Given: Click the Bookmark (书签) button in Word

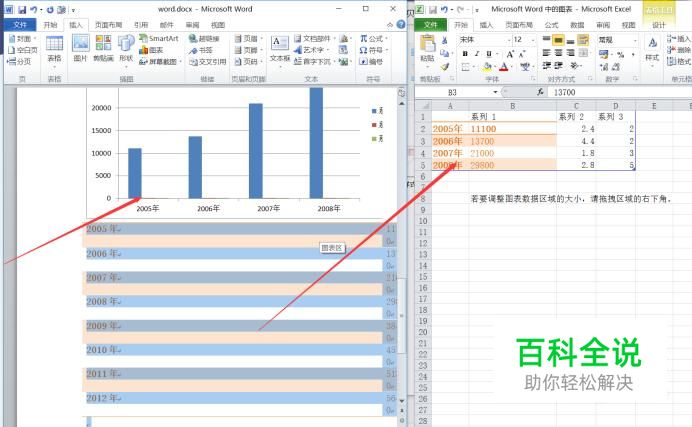Looking at the screenshot, I should point(201,50).
